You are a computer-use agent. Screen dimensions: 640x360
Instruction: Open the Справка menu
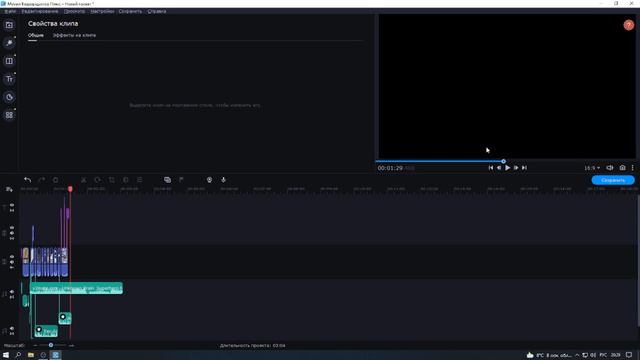pos(157,11)
